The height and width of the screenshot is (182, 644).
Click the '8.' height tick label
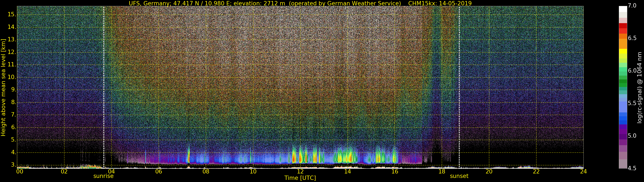coord(13,102)
